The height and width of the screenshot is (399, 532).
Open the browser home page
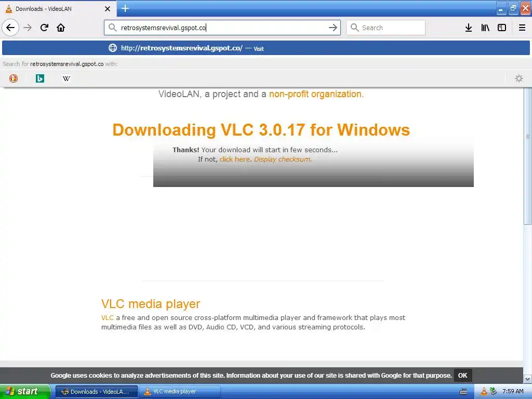(61, 28)
